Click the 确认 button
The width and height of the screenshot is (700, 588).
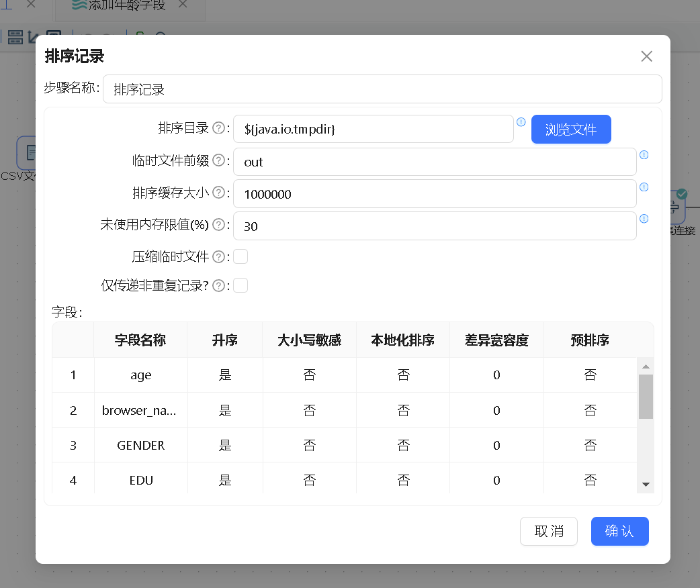(x=619, y=531)
